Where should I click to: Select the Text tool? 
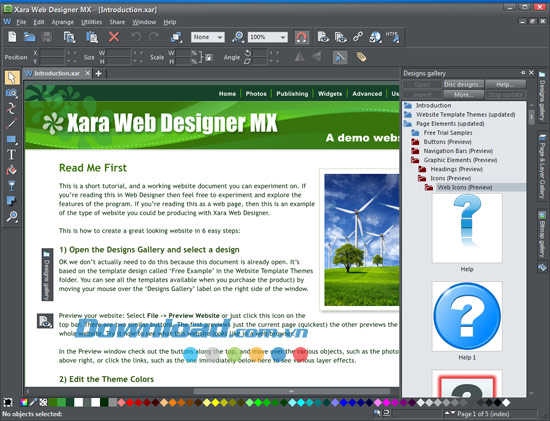point(11,155)
